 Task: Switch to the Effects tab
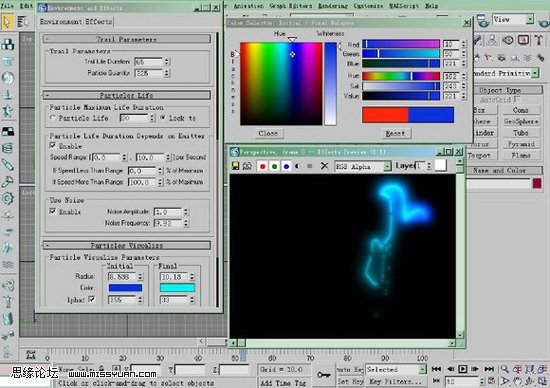tap(99, 22)
